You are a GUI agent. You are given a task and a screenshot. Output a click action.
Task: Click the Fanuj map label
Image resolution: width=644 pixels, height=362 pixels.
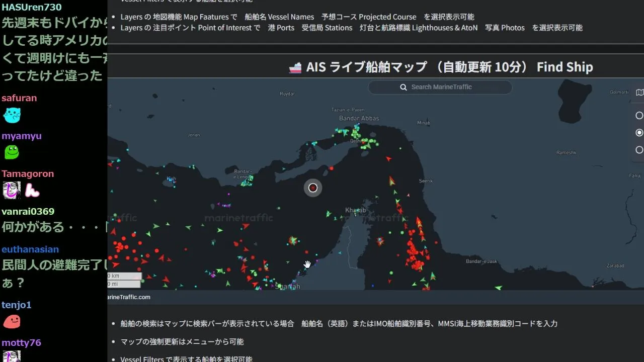pos(635,175)
